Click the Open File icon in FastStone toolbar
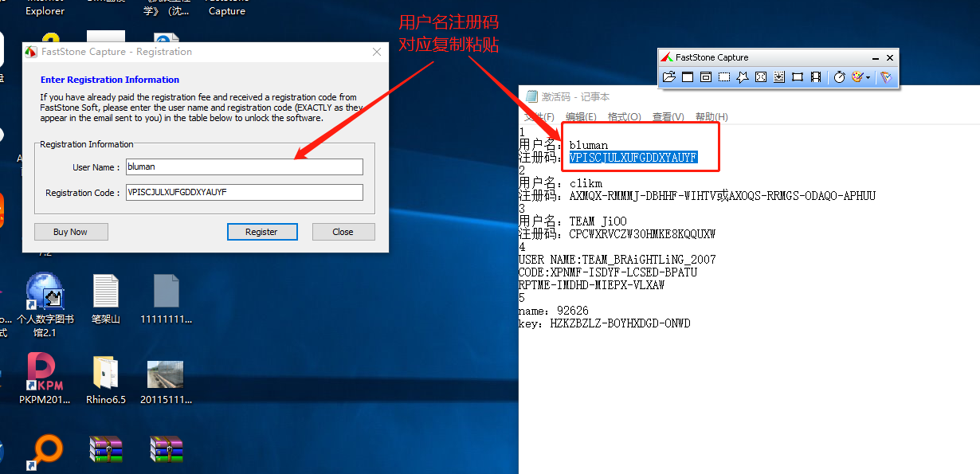 point(669,76)
